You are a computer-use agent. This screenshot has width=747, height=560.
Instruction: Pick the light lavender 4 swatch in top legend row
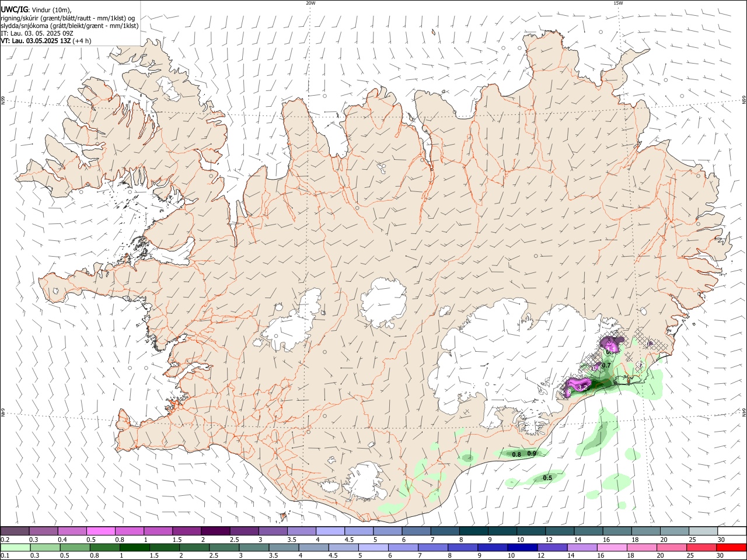tap(330, 531)
